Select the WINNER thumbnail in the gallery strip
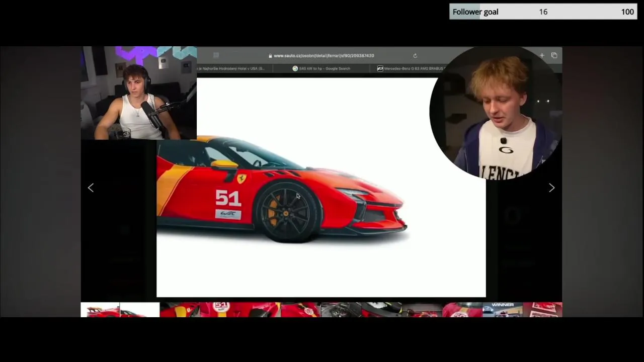 [x=502, y=310]
